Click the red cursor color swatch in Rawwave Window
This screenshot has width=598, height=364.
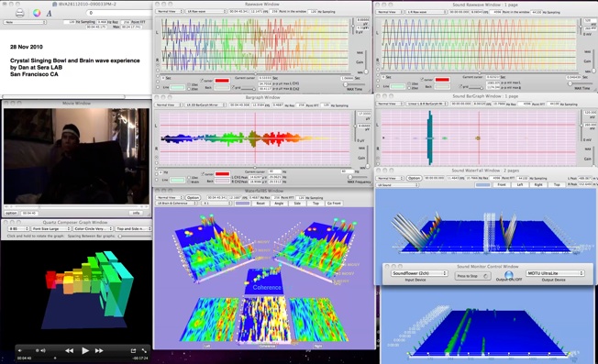coord(222,81)
